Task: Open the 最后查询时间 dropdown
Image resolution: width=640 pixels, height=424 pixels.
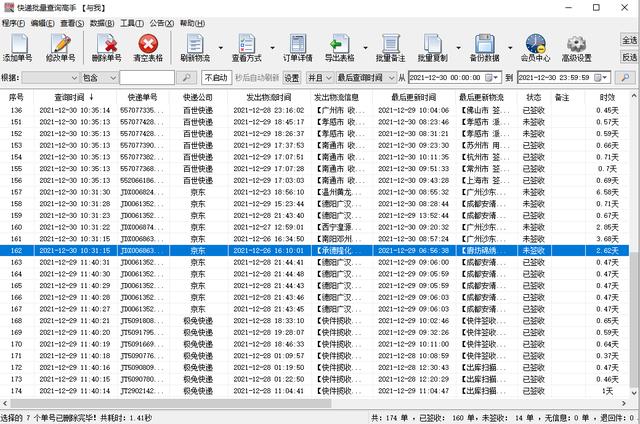Action: 365,78
